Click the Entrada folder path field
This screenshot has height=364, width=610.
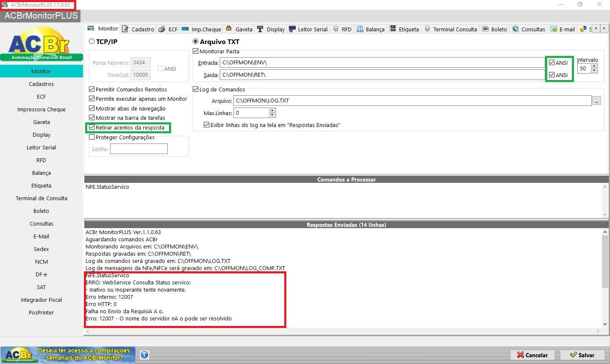pyautogui.click(x=383, y=63)
